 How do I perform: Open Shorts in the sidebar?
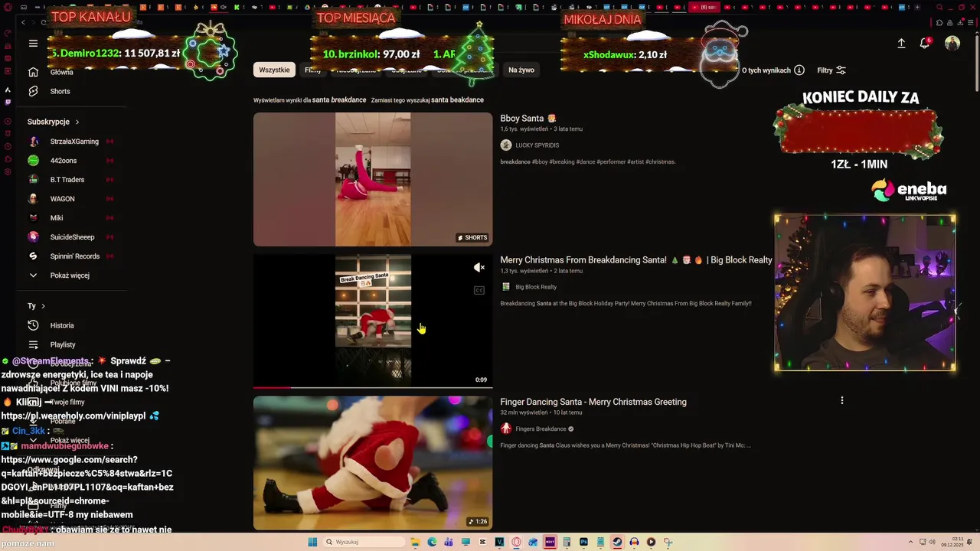[x=60, y=91]
